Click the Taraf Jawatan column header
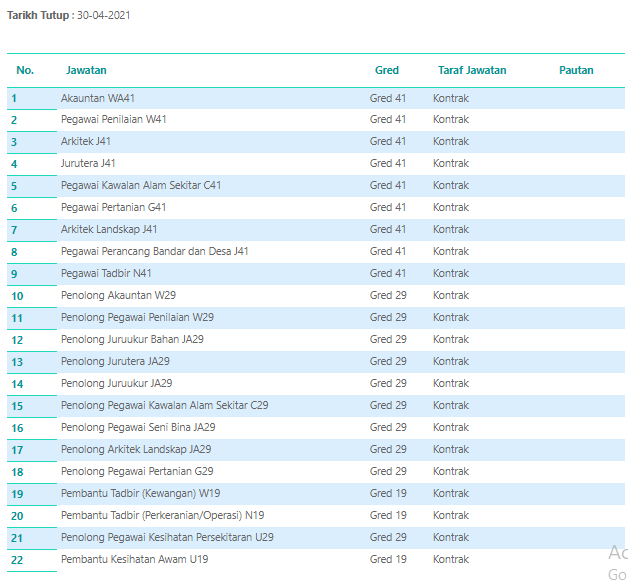 point(472,70)
